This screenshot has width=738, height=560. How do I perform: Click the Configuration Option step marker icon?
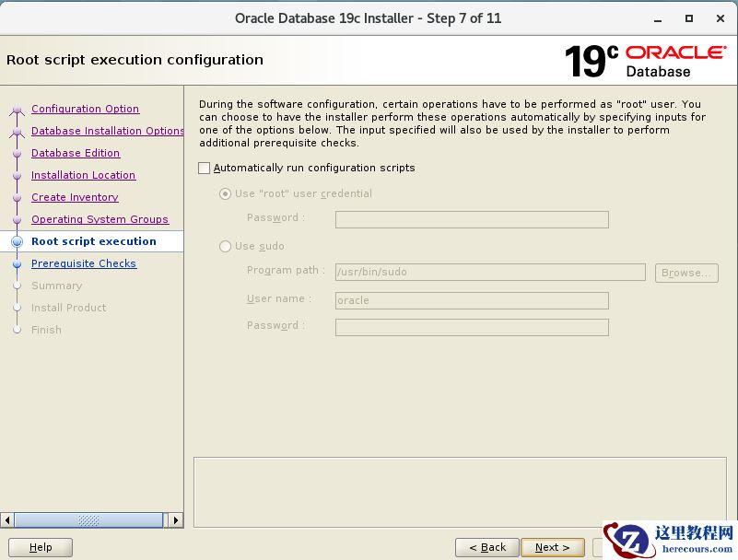[18, 111]
